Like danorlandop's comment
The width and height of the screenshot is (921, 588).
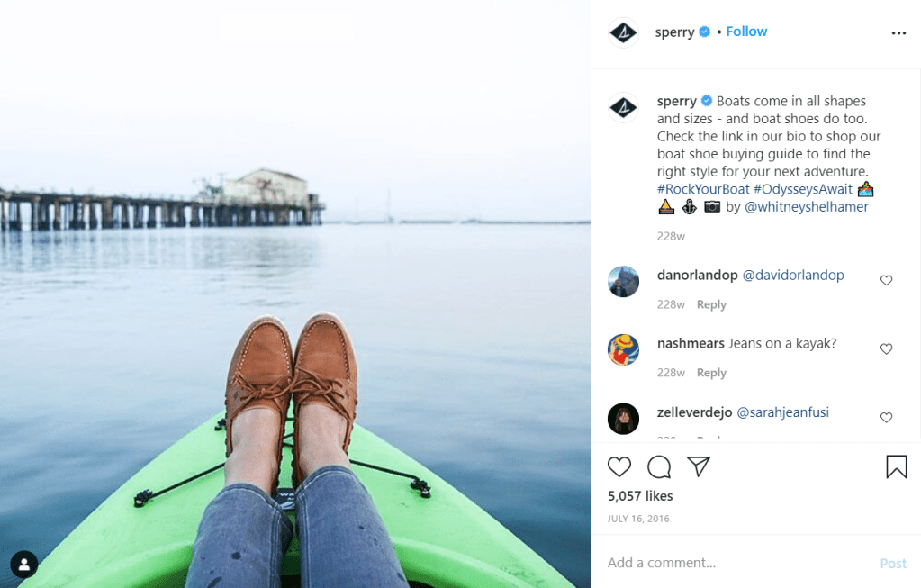point(886,281)
